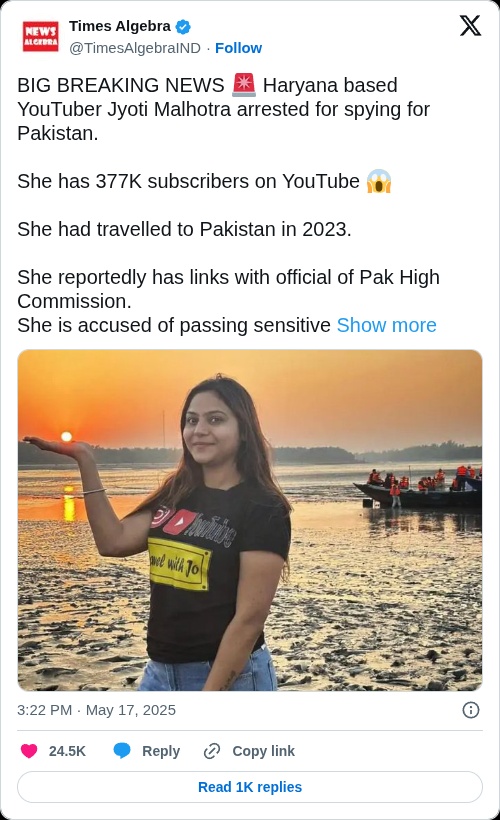Click the Times Algebra display name

click(x=120, y=26)
